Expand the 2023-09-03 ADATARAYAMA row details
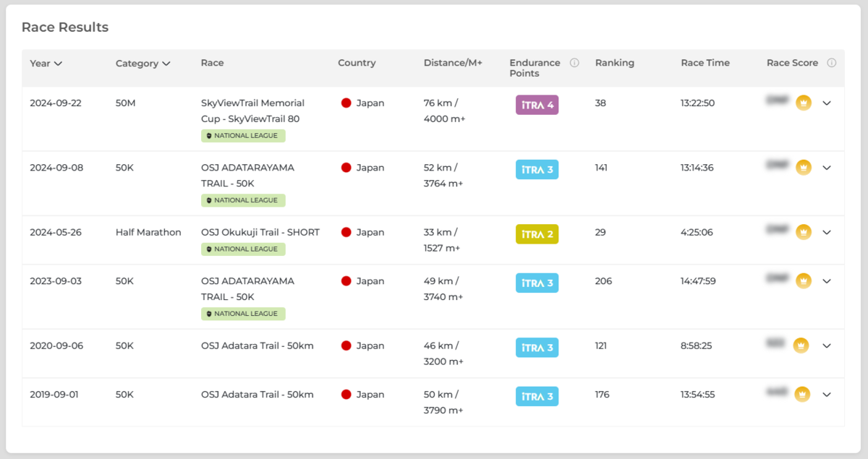Screen dimensions: 868x459 click(x=827, y=281)
